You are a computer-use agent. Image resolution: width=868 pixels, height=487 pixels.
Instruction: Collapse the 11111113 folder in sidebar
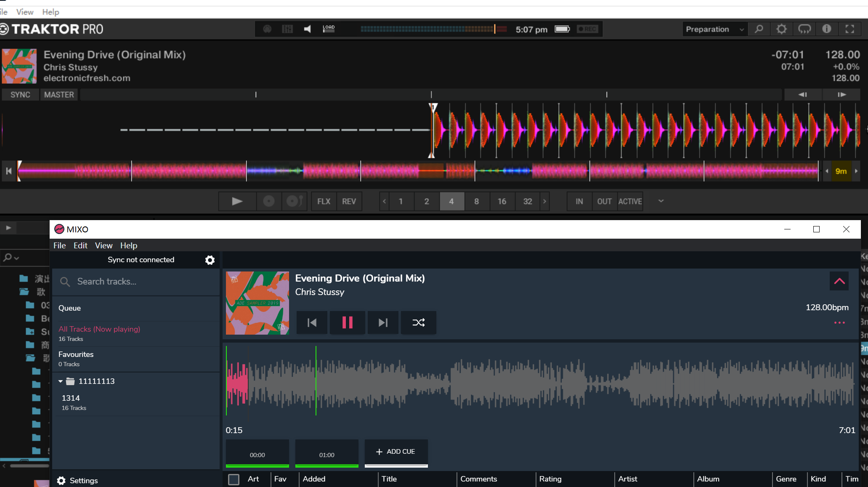pyautogui.click(x=61, y=381)
